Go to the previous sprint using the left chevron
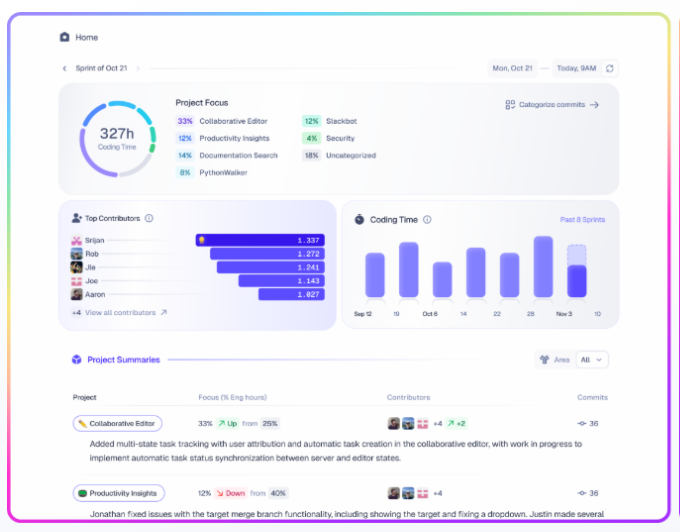Viewport: 680px width, 532px height. [x=65, y=68]
